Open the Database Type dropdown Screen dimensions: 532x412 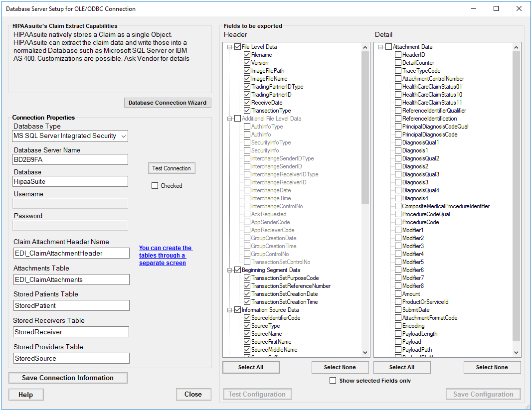coord(123,136)
